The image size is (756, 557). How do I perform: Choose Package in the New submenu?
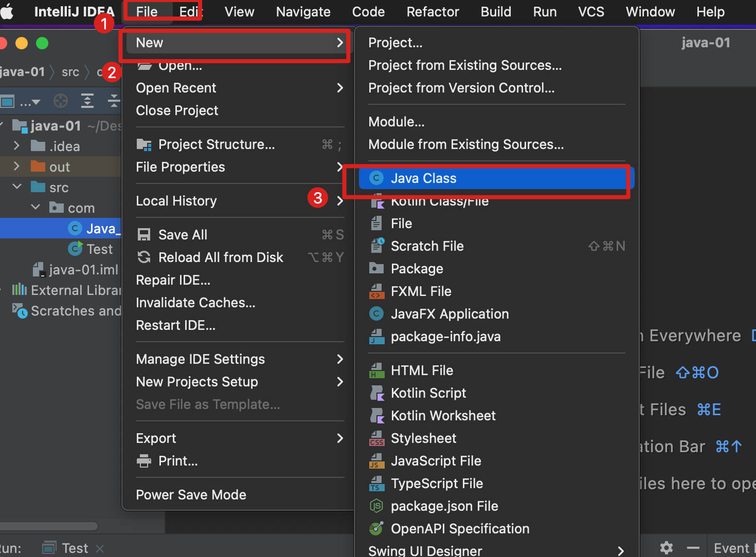click(x=417, y=269)
